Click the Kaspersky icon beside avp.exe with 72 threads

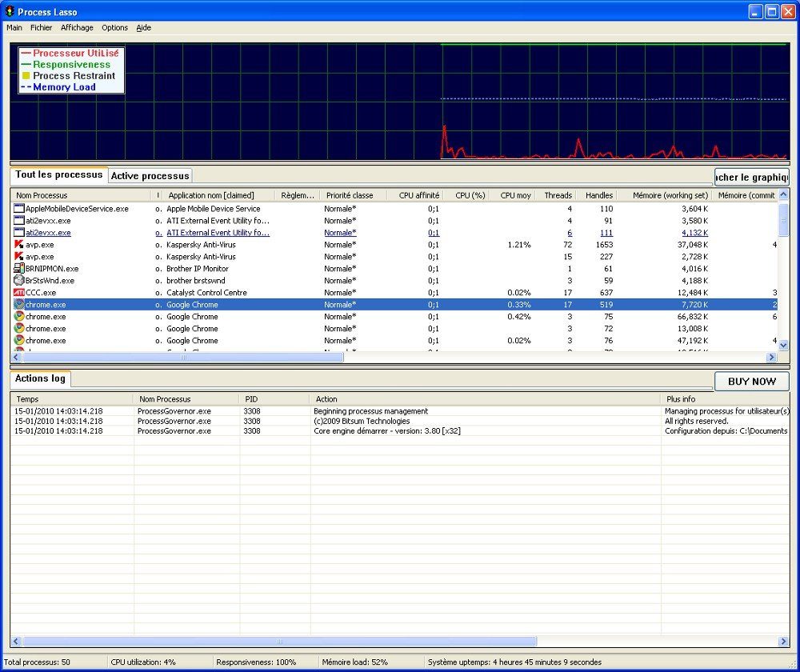coord(19,245)
